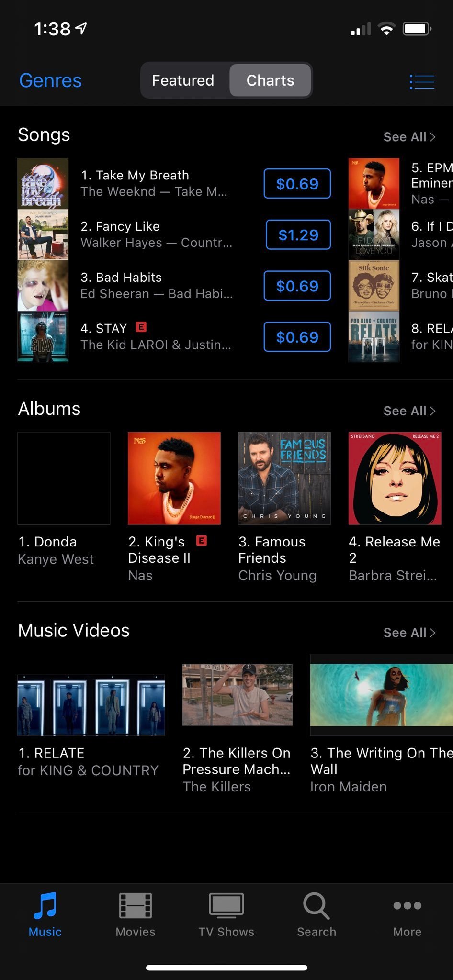Select the Charts segment
The width and height of the screenshot is (453, 980).
271,80
